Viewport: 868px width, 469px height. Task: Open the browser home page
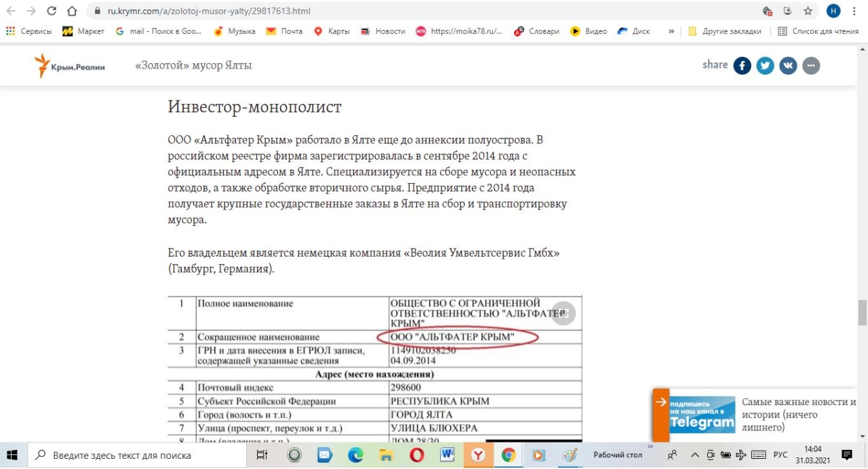[x=72, y=11]
